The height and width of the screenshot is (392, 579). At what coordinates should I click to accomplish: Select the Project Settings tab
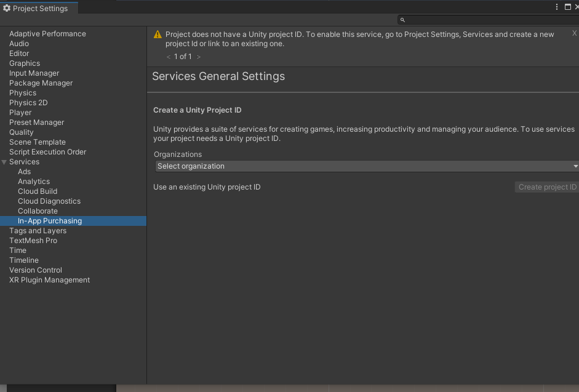39,8
